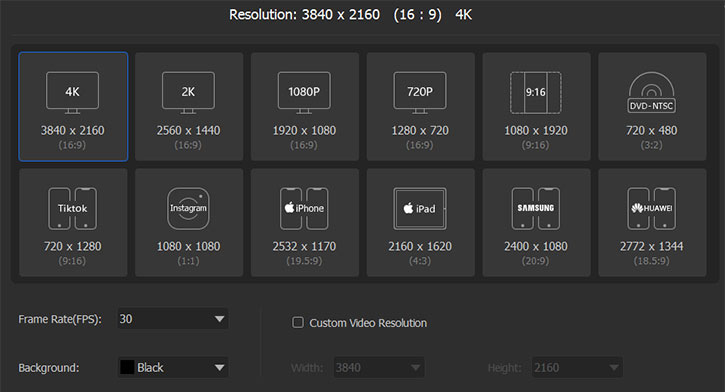Click the 1080 x 1080 preset label

tap(188, 246)
